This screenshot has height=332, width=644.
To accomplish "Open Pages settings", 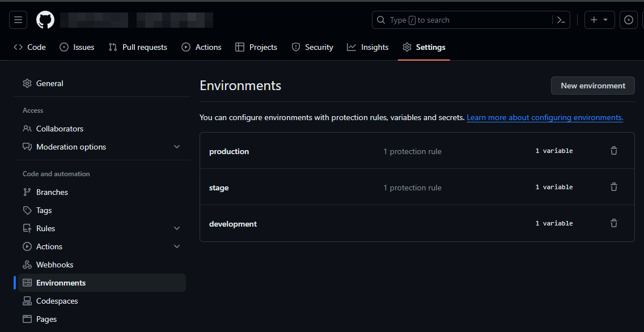I will click(x=102, y=319).
